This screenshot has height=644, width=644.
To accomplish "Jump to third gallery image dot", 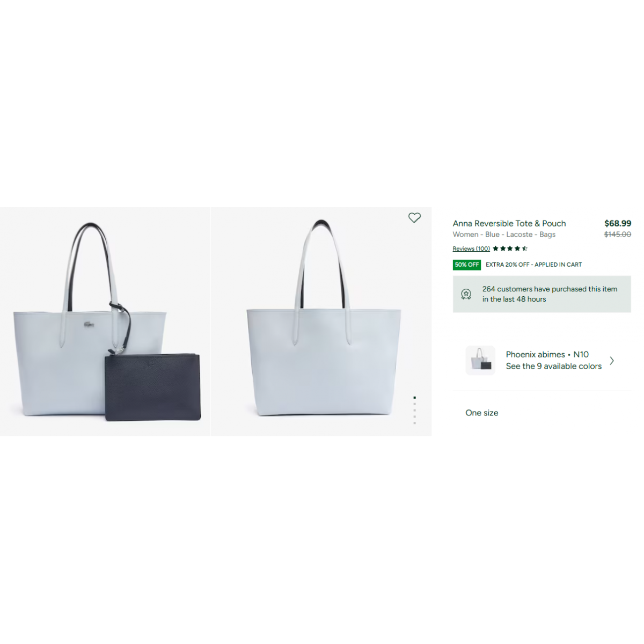I will click(x=414, y=411).
